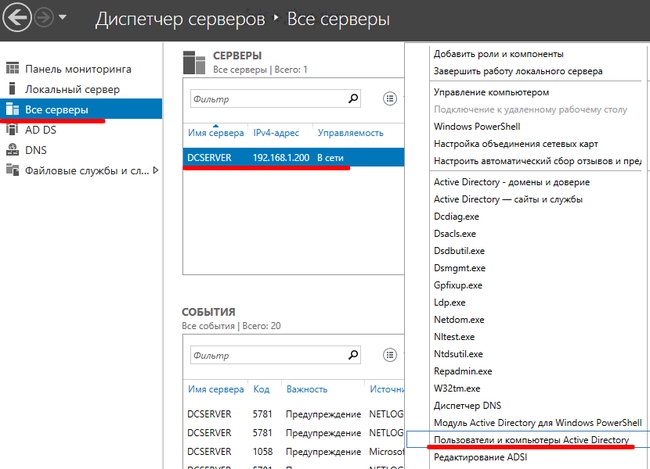Run Ldp.exe from the context menu

pyautogui.click(x=450, y=303)
